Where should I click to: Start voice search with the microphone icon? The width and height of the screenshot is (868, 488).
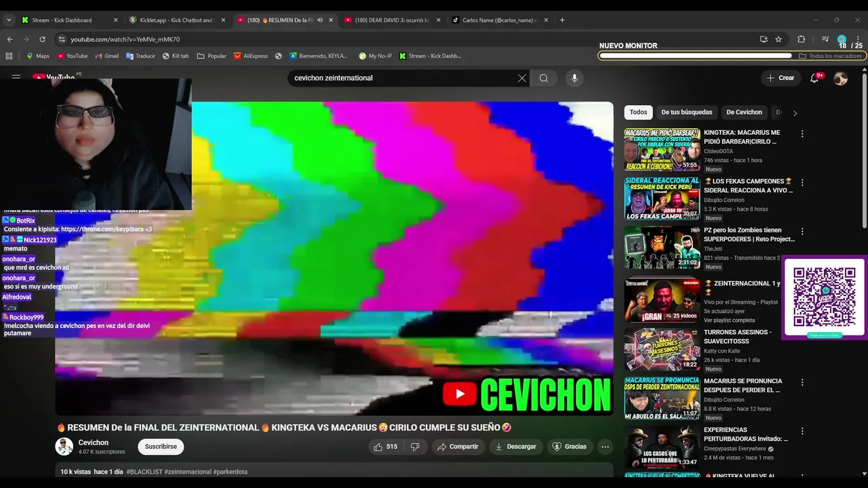[x=574, y=78]
